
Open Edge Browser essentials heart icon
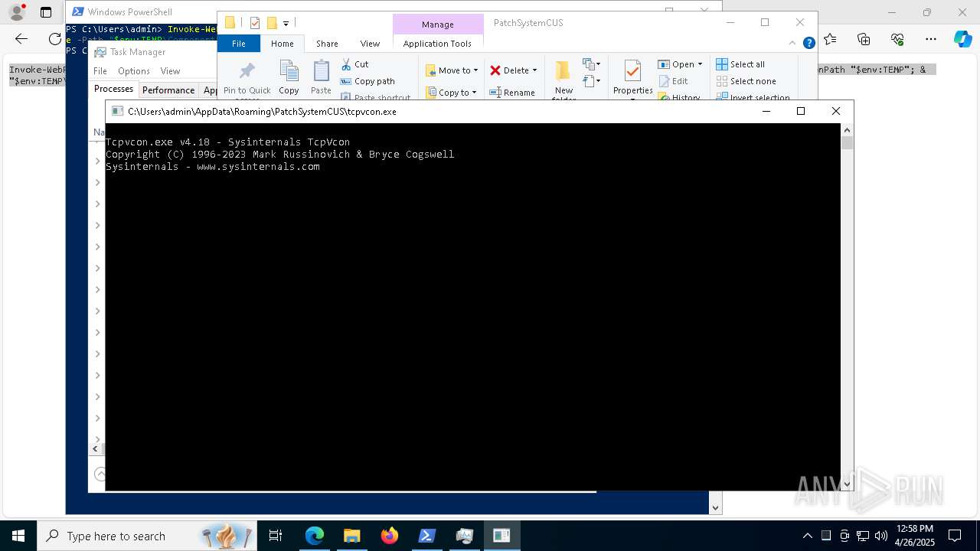click(x=897, y=39)
